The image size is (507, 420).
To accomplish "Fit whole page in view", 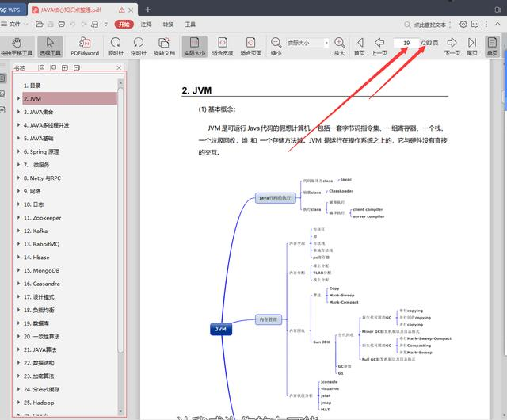I will click(250, 46).
